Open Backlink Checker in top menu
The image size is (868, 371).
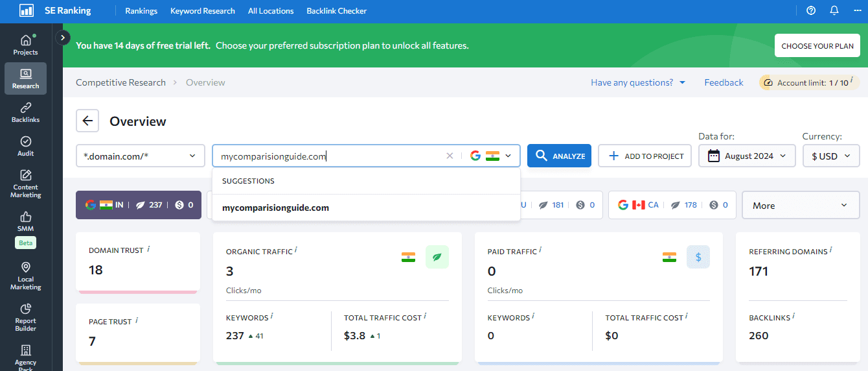click(337, 10)
